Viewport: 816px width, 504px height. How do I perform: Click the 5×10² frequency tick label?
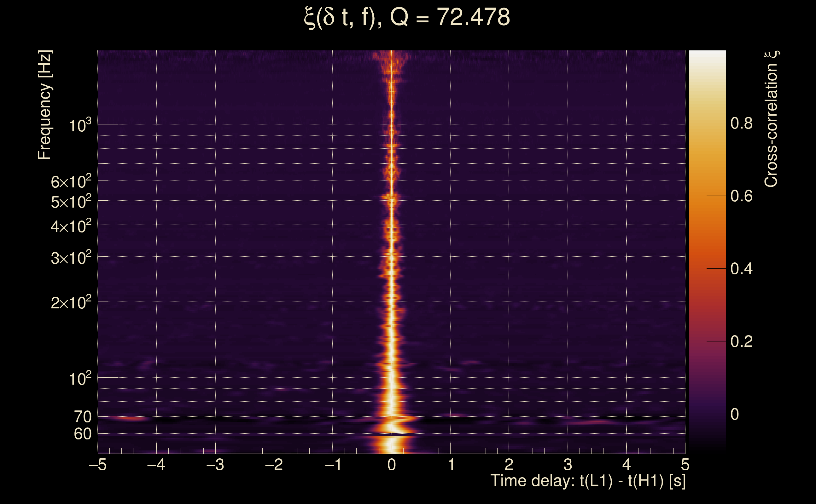click(71, 202)
